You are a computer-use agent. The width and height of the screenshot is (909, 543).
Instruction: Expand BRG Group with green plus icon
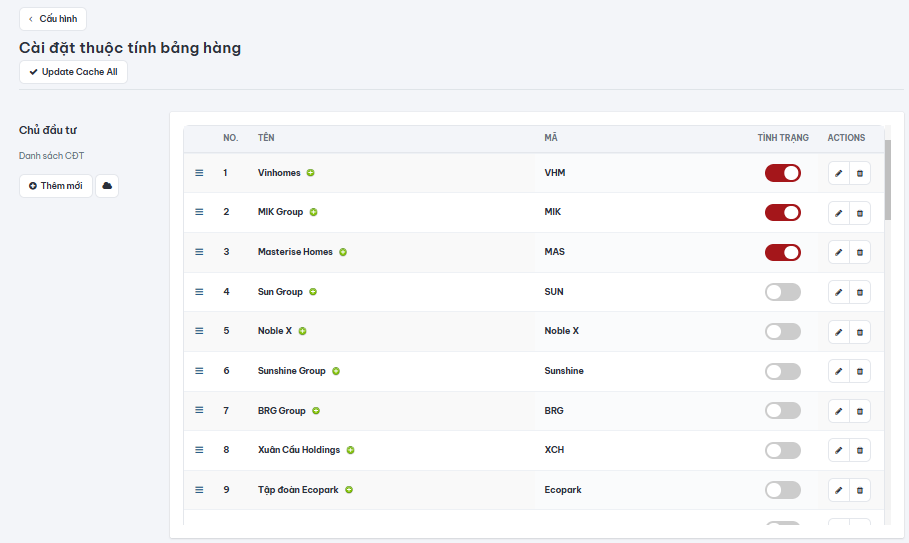pos(316,411)
